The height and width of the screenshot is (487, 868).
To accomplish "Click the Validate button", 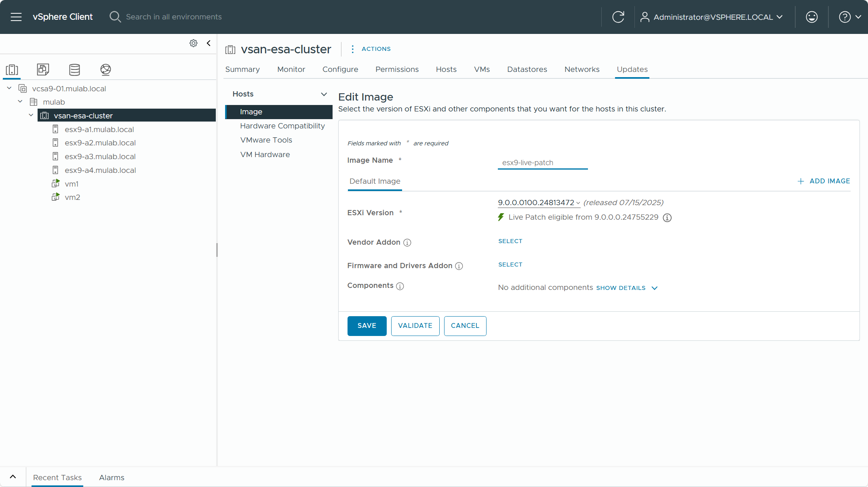I will [x=415, y=326].
